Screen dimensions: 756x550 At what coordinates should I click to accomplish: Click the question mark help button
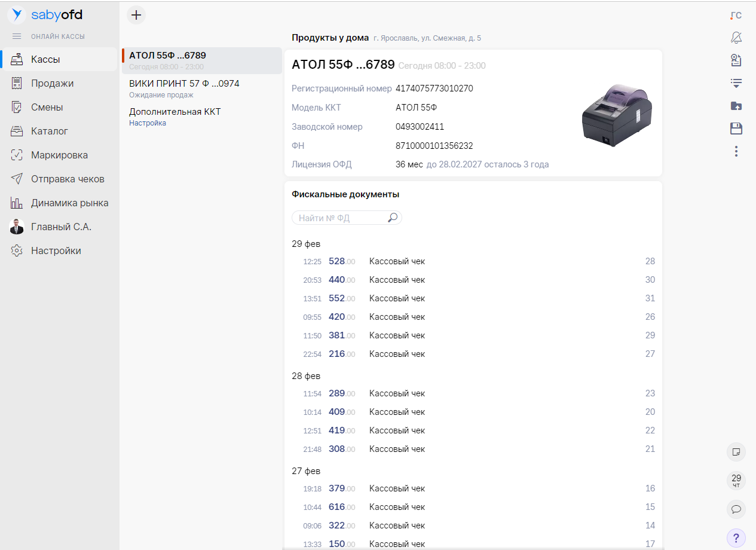click(x=736, y=537)
